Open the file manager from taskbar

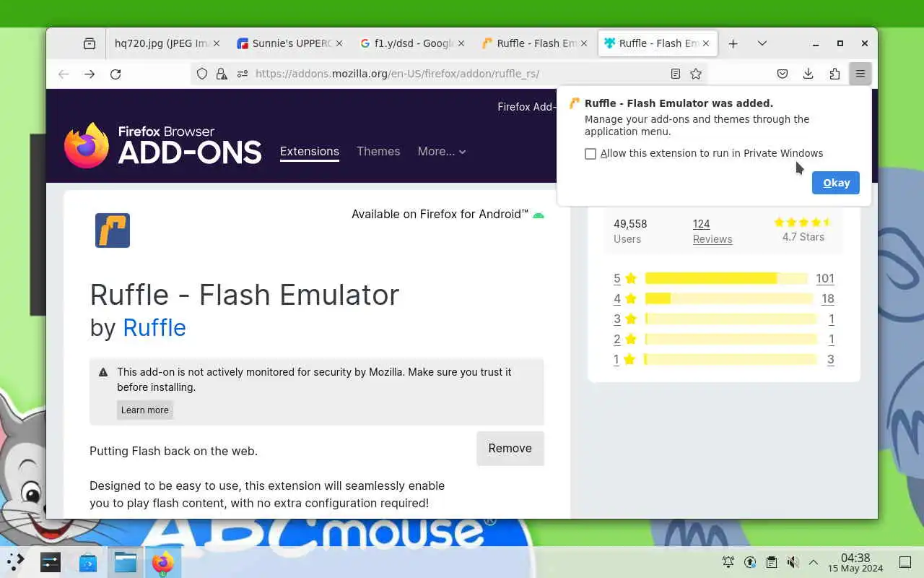[x=126, y=561]
